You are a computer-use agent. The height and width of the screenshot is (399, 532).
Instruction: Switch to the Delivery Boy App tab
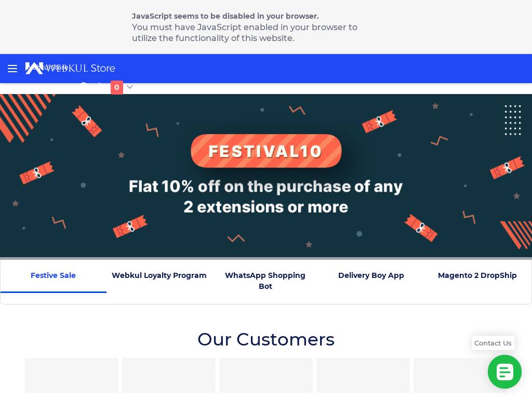point(371,276)
